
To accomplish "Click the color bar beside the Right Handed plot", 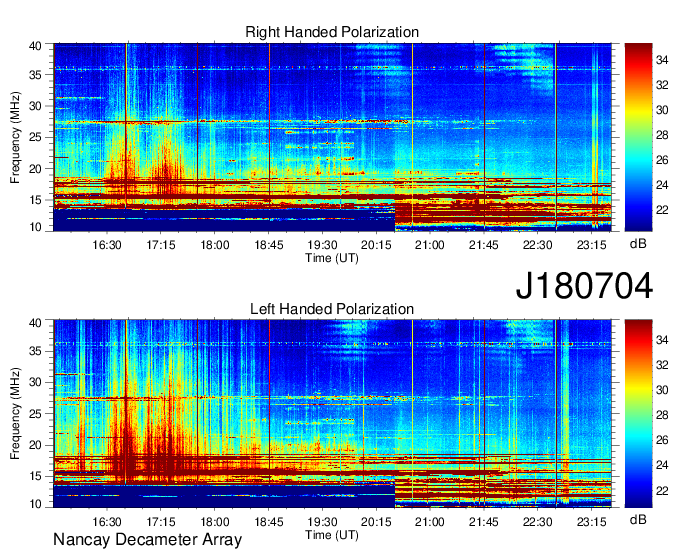I will [x=638, y=137].
